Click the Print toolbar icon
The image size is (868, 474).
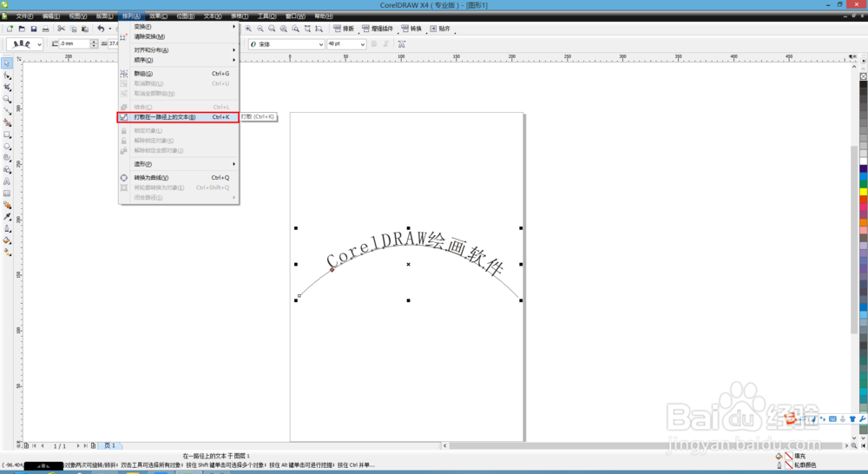click(45, 29)
